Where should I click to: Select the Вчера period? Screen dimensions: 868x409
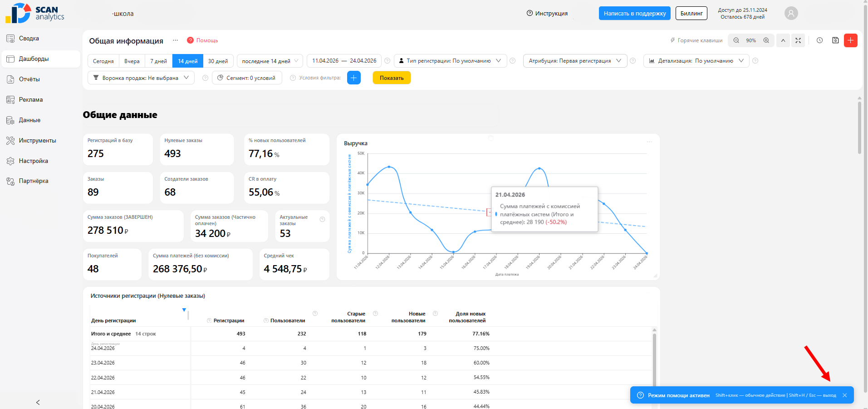click(132, 61)
